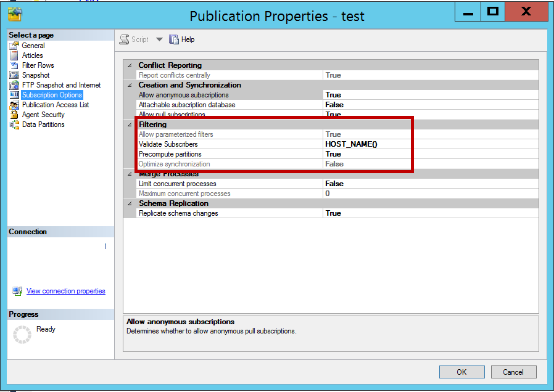Open the Filter Rows page

coord(38,65)
